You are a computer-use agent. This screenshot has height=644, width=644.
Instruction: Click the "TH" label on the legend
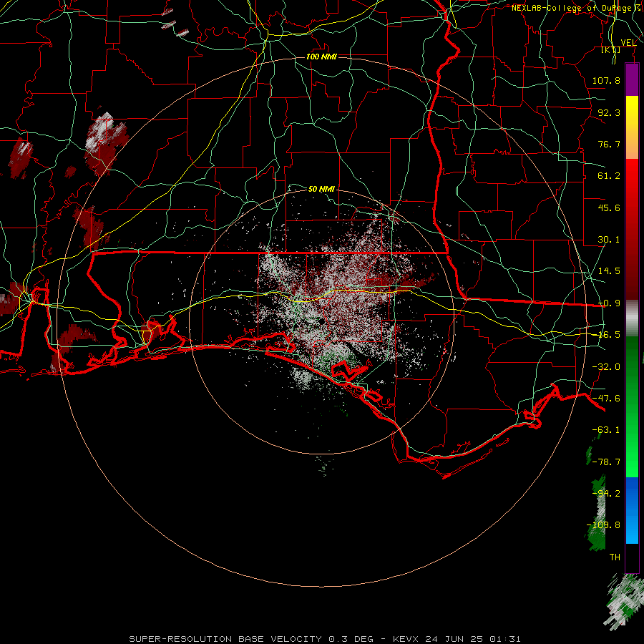615,557
